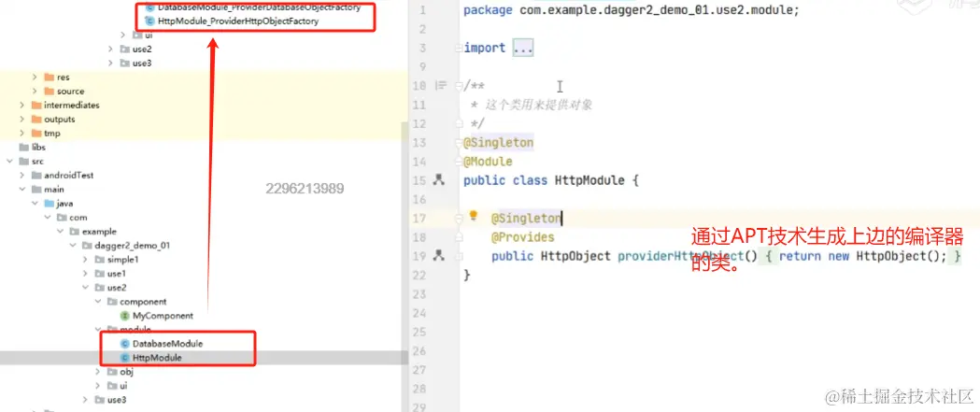Select the simple1 package label

(122, 260)
